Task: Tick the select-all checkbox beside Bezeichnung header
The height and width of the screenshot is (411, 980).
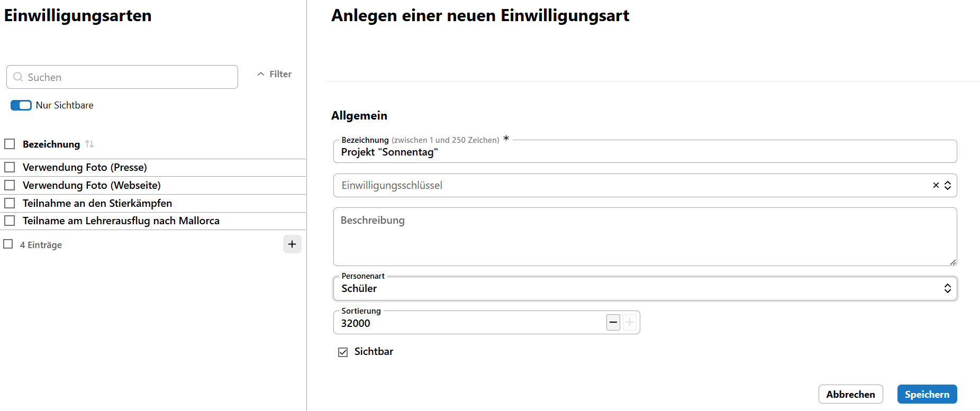Action: point(10,144)
